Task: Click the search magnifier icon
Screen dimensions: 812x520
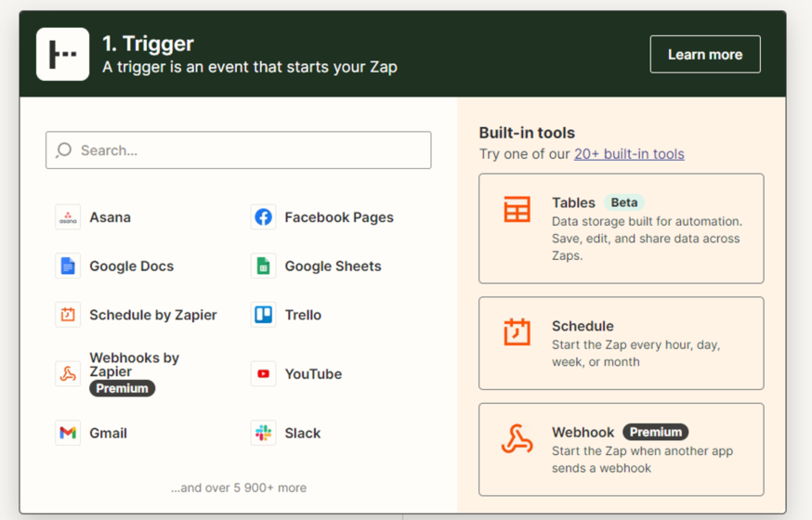Action: 64,150
